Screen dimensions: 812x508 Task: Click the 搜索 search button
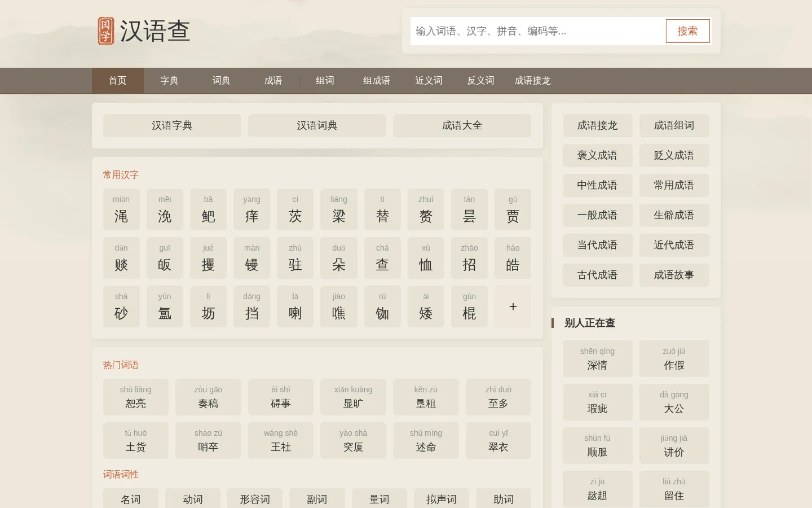(x=687, y=31)
